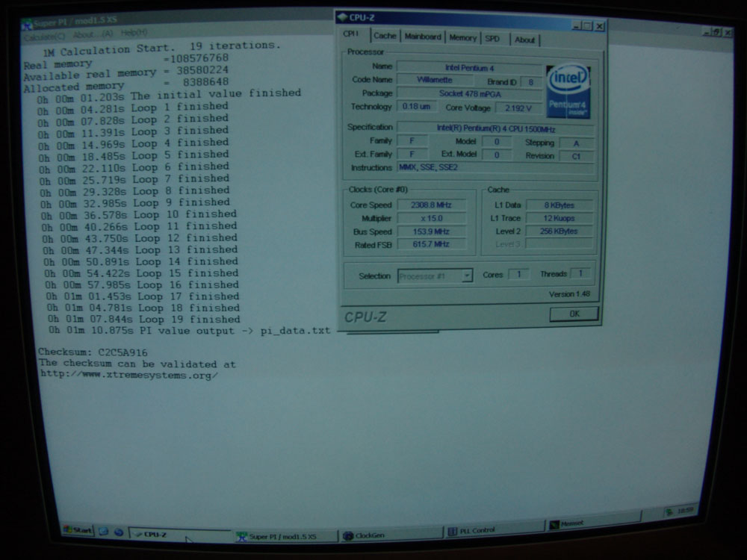
Task: Click the system tray clock
Action: click(685, 511)
